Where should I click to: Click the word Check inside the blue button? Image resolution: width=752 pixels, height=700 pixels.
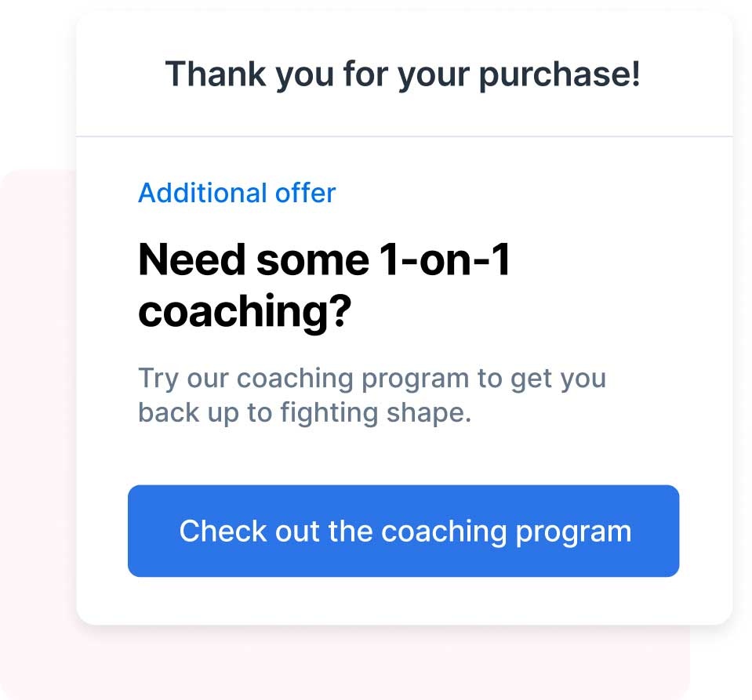pyautogui.click(x=223, y=531)
